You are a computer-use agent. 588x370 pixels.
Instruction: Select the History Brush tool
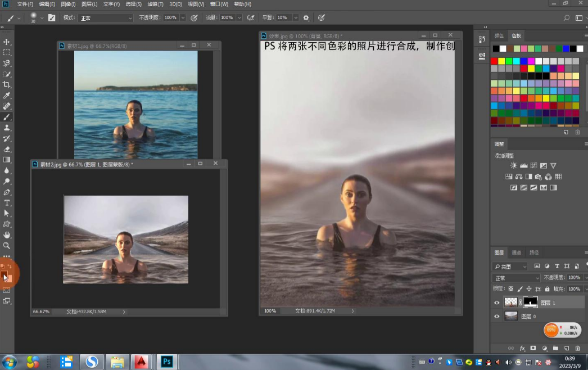[7, 138]
